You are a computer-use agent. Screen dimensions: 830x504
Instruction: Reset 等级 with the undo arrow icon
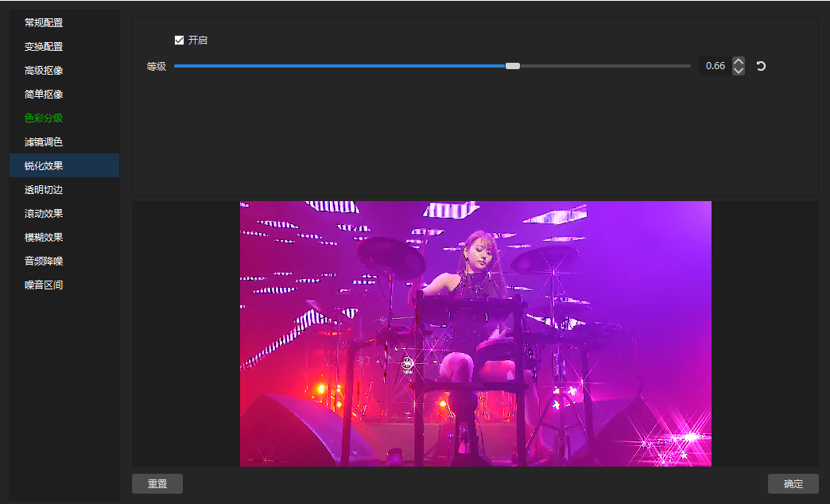761,66
